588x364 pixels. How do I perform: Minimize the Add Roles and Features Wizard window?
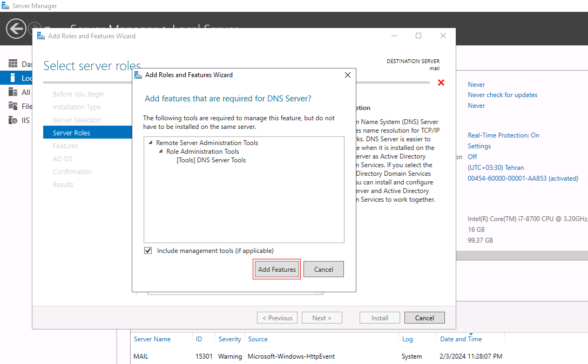click(x=394, y=36)
